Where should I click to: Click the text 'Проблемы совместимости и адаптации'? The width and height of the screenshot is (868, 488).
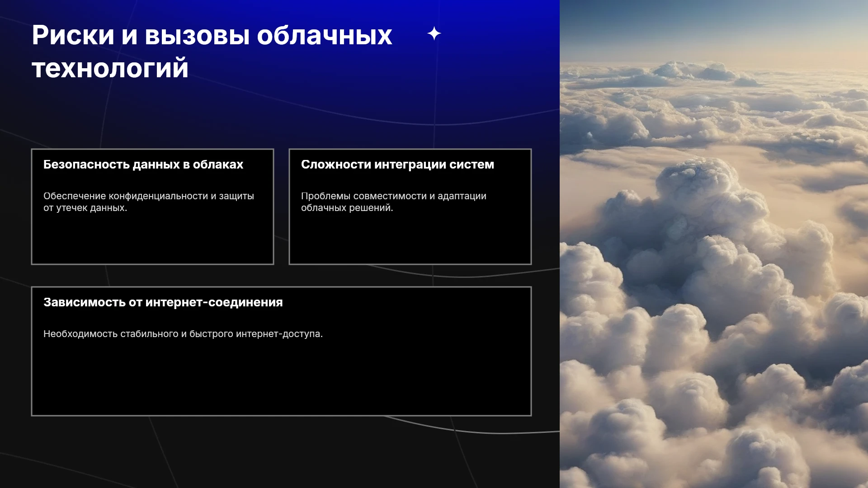click(394, 196)
